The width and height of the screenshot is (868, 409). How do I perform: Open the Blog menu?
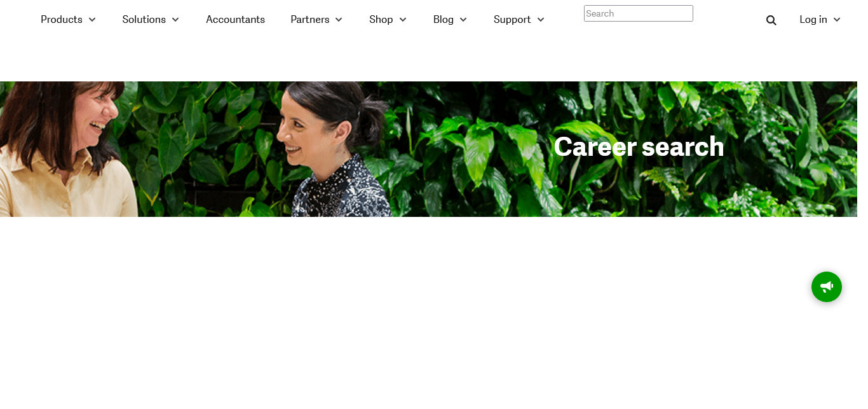[x=444, y=20]
